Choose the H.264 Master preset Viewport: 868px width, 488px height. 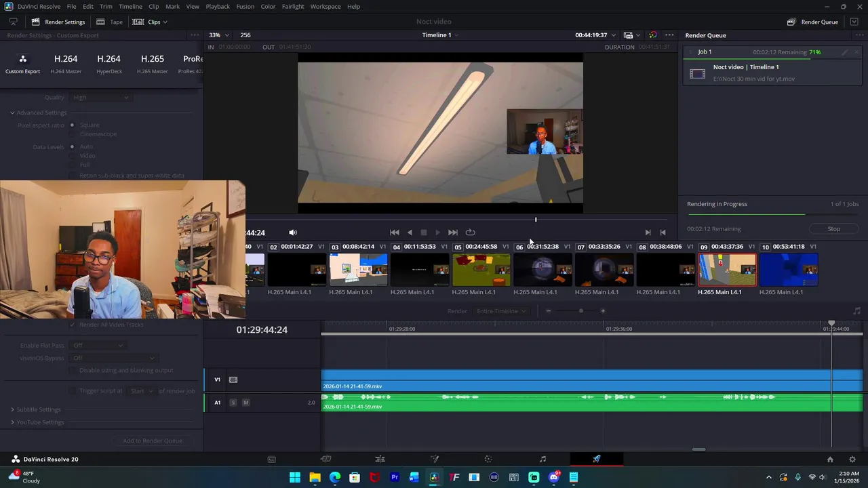pos(66,64)
